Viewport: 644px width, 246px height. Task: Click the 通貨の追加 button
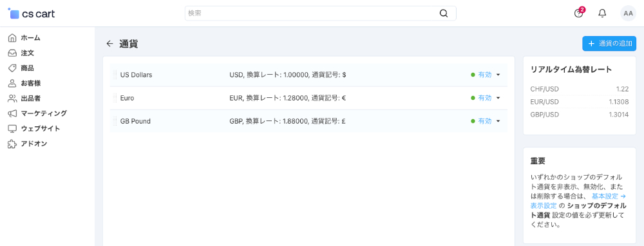tap(609, 44)
